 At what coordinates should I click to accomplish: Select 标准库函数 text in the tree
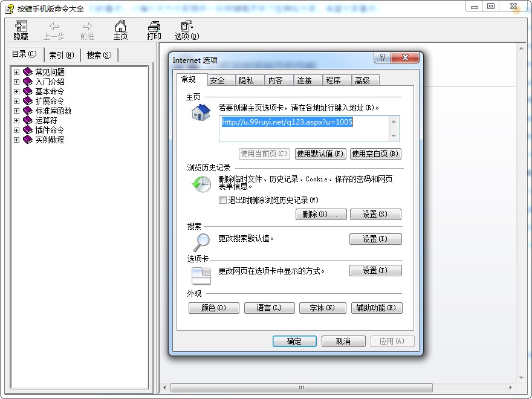[53, 111]
